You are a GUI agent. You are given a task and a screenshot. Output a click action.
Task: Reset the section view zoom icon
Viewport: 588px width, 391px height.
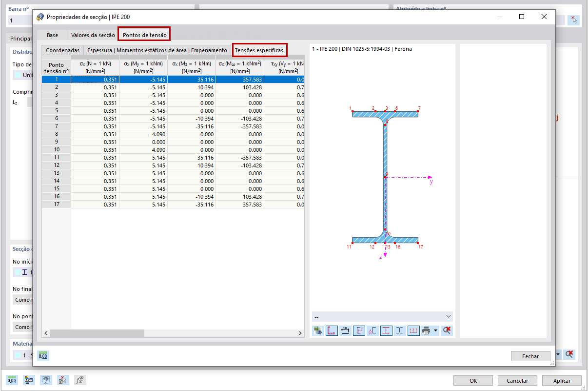tap(447, 330)
